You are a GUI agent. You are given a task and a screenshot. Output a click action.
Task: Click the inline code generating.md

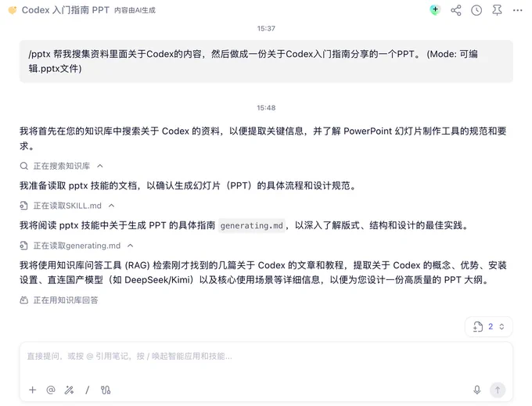coord(251,225)
